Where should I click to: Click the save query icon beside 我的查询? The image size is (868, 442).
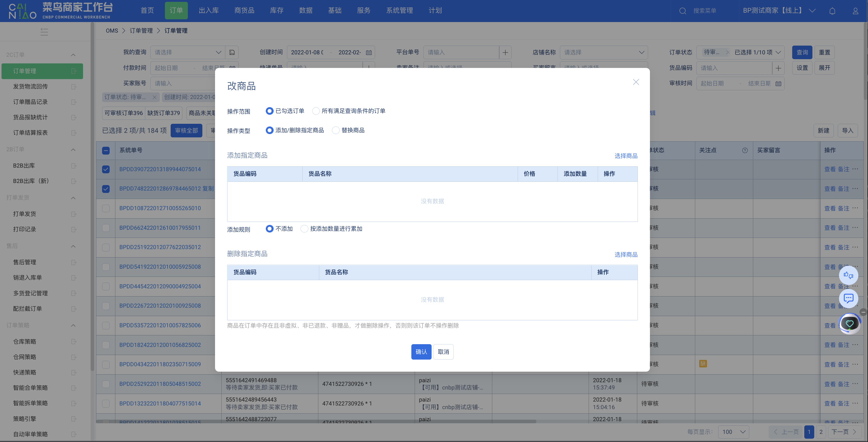[232, 52]
